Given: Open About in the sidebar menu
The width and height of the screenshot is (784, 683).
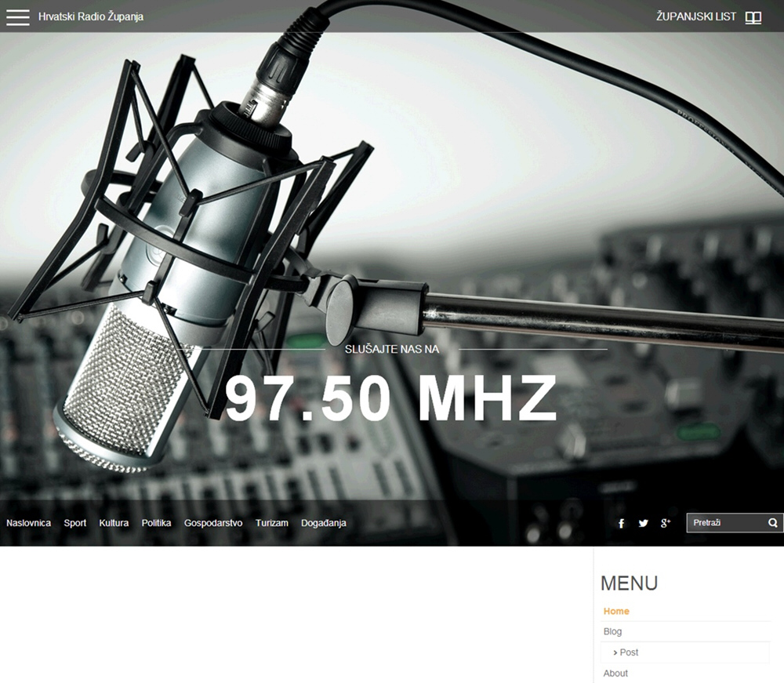Looking at the screenshot, I should 615,673.
